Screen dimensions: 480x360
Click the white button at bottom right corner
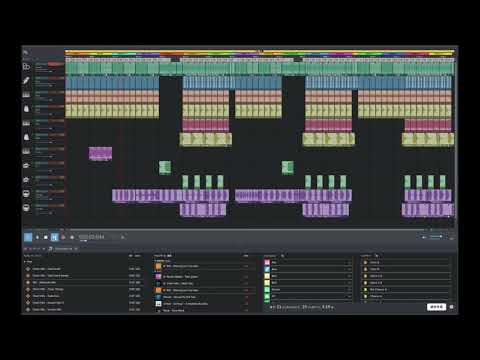(x=436, y=307)
